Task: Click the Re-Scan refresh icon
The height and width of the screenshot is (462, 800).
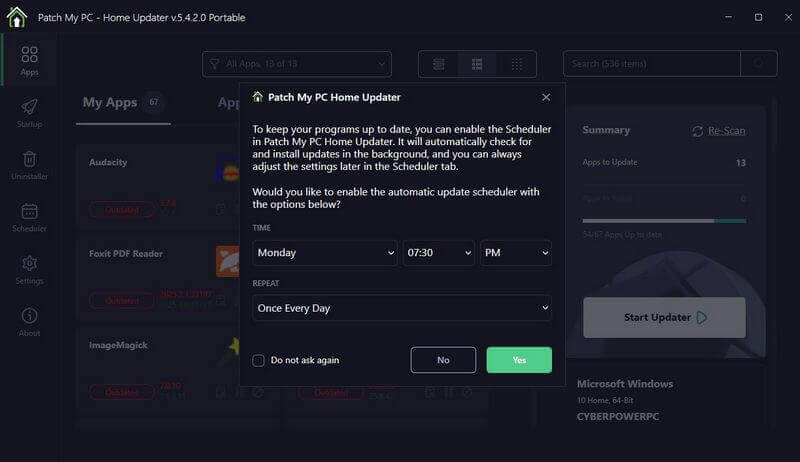Action: click(698, 131)
